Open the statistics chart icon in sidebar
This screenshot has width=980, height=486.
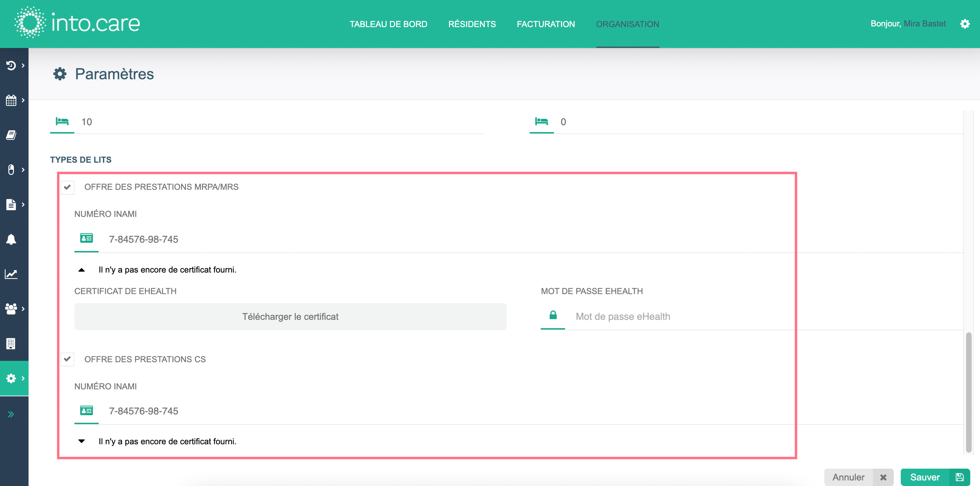click(x=11, y=274)
